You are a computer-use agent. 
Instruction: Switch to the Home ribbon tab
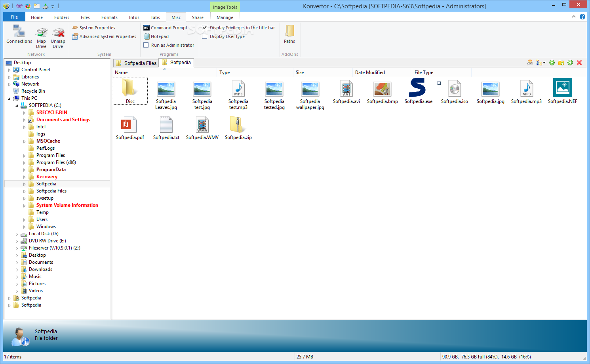coord(37,17)
